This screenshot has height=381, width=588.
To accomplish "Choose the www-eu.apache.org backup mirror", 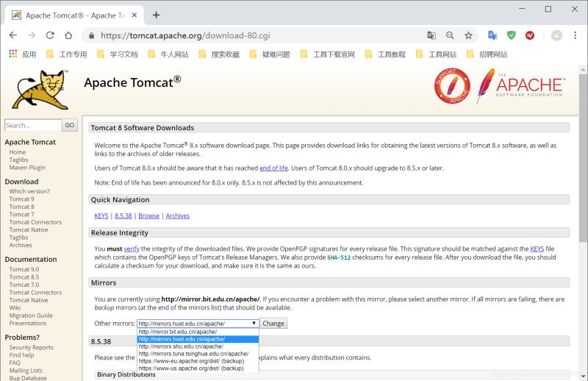I will click(190, 361).
